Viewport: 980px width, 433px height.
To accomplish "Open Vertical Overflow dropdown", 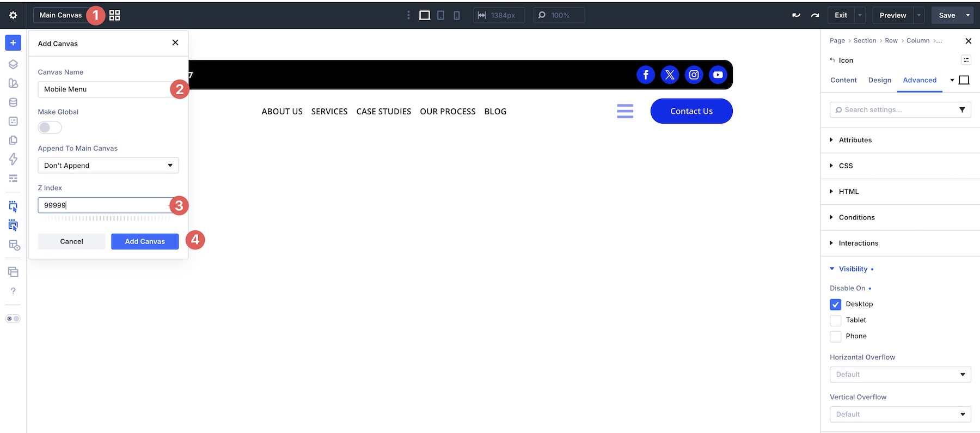I will 901,414.
